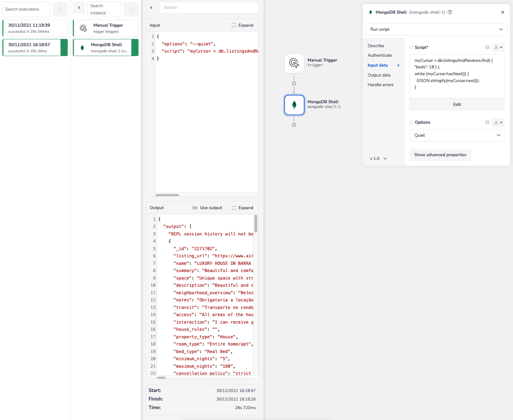Click inside the node search field

[x=208, y=8]
